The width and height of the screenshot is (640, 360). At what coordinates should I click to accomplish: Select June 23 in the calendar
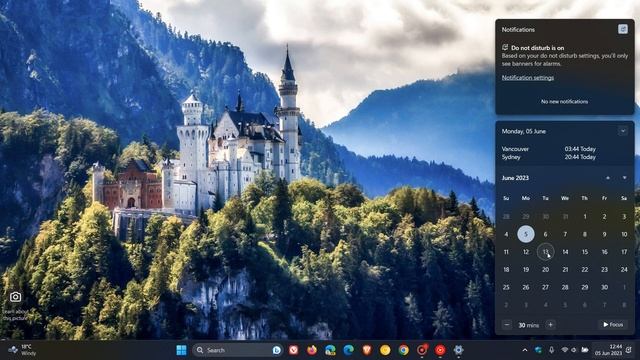coord(604,269)
